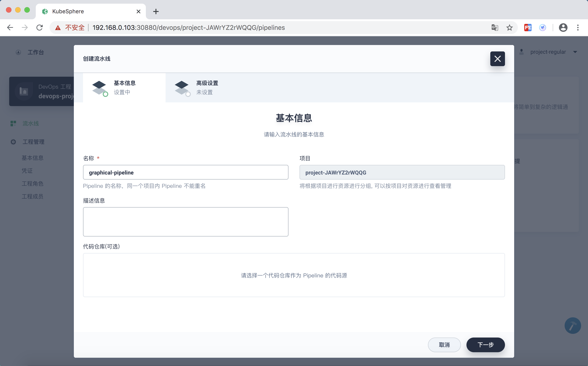Click the 项目 field project-JAWrYZ2rWQQG
Screen dimensions: 588x366
click(402, 172)
